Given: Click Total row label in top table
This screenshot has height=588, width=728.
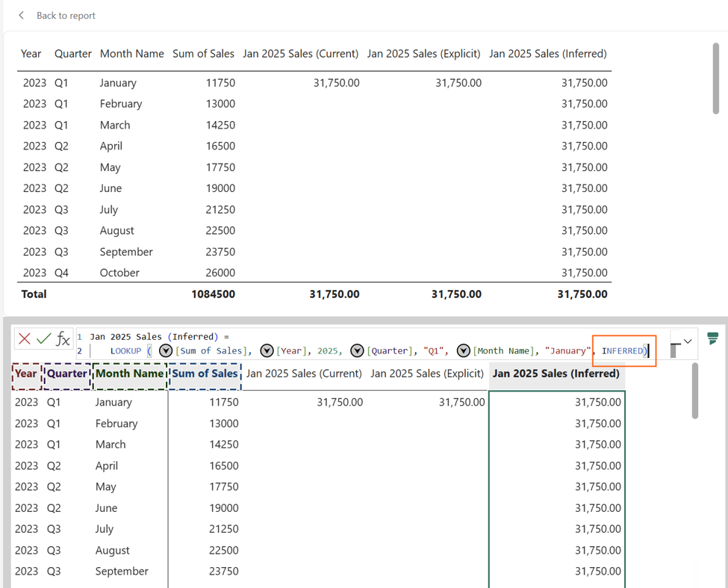Looking at the screenshot, I should (x=34, y=294).
